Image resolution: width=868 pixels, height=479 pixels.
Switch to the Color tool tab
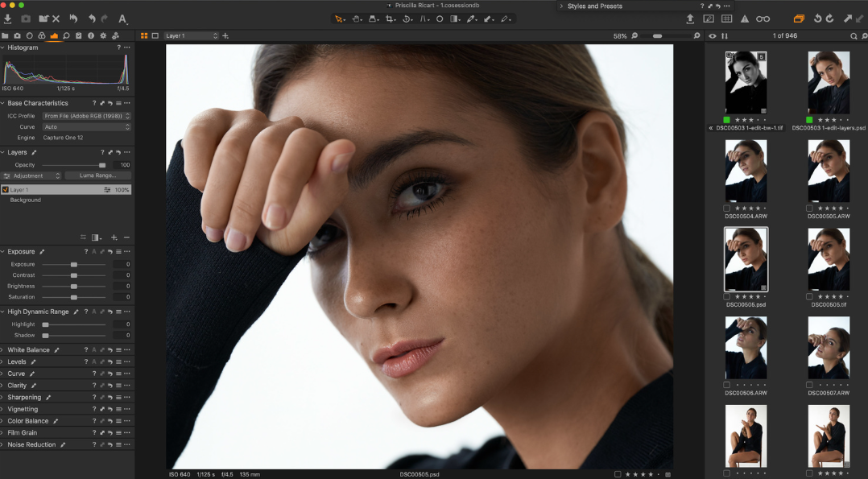(41, 35)
